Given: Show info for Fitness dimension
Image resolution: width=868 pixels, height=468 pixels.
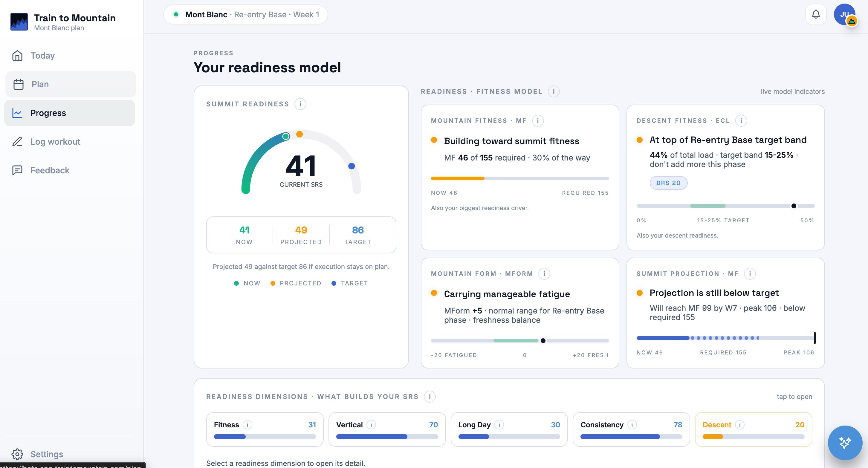Looking at the screenshot, I should tap(247, 425).
